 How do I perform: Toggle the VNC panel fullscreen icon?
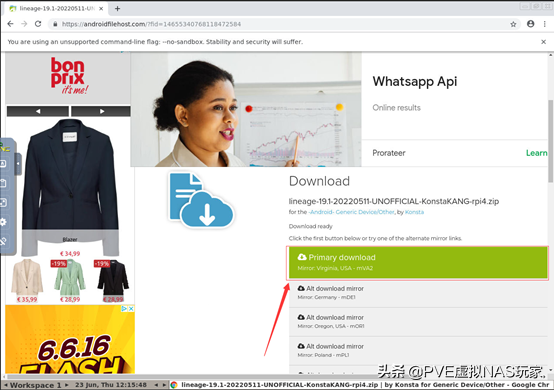3,202
